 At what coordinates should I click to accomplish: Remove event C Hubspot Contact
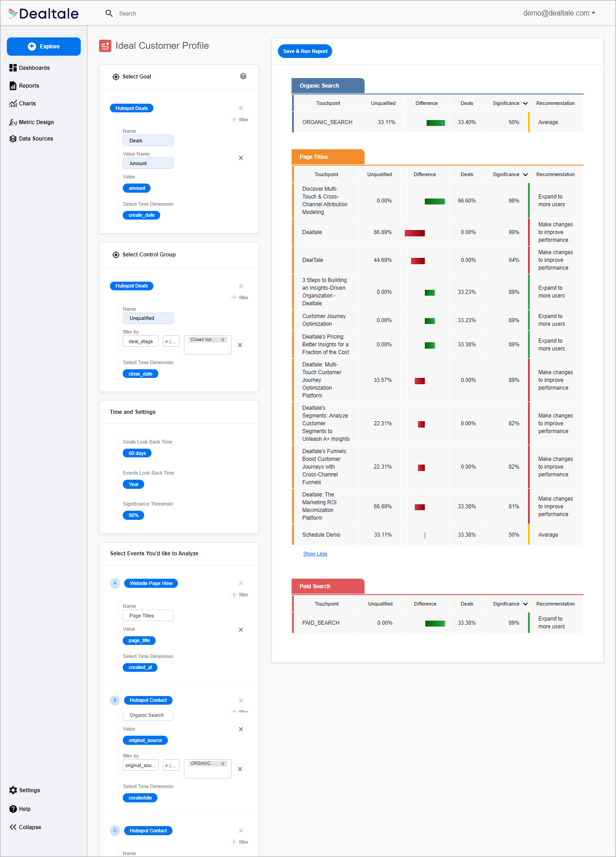click(x=241, y=831)
